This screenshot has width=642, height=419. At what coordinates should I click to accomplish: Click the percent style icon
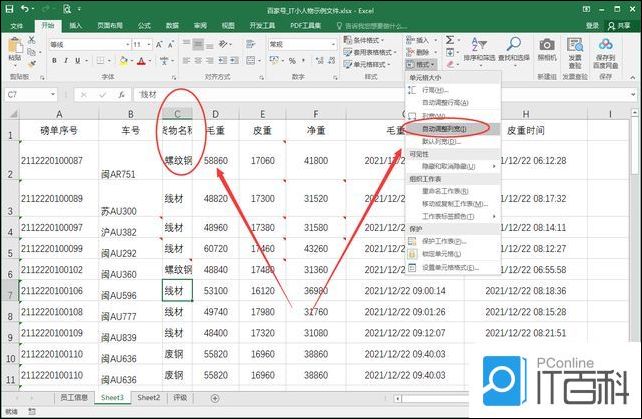[292, 61]
